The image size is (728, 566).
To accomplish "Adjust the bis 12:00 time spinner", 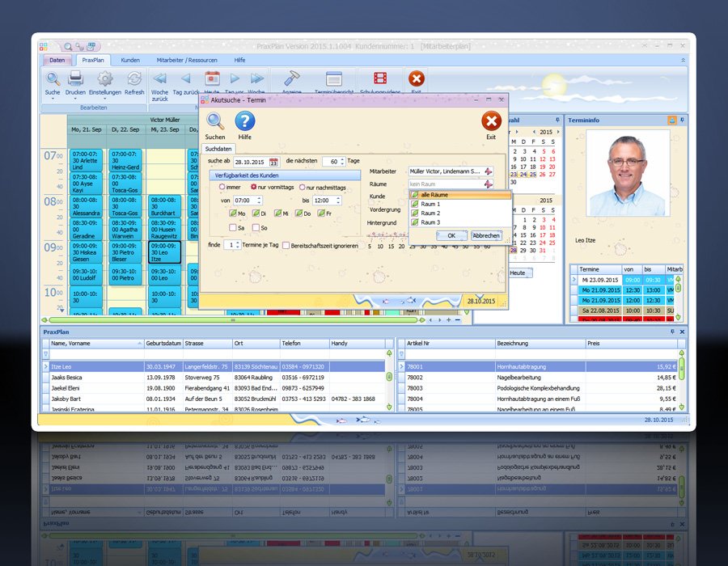I will pos(338,201).
